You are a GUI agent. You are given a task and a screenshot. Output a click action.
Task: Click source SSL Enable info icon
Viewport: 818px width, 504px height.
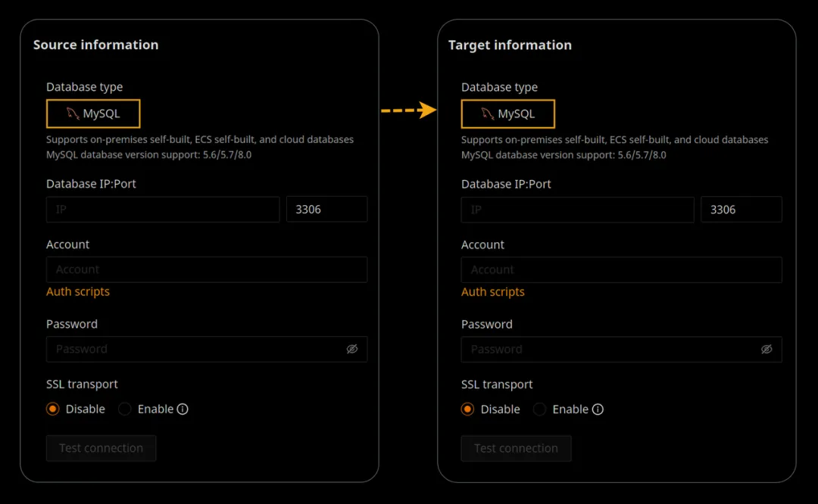click(x=183, y=409)
